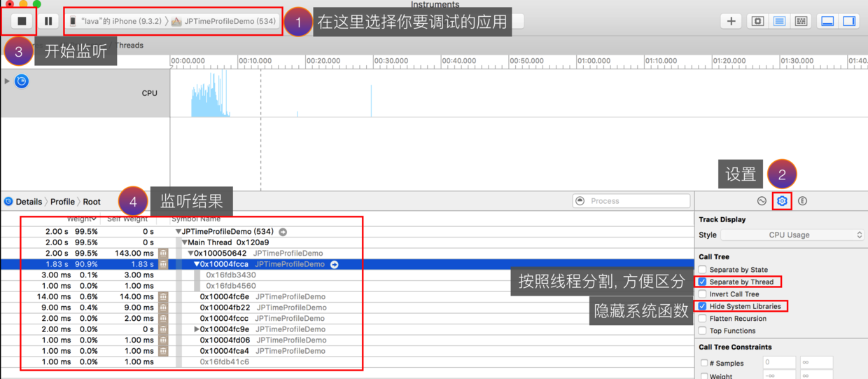Focus on JPTimeProfileDemo (534) via arrow icon
The image size is (868, 379).
pyautogui.click(x=282, y=232)
